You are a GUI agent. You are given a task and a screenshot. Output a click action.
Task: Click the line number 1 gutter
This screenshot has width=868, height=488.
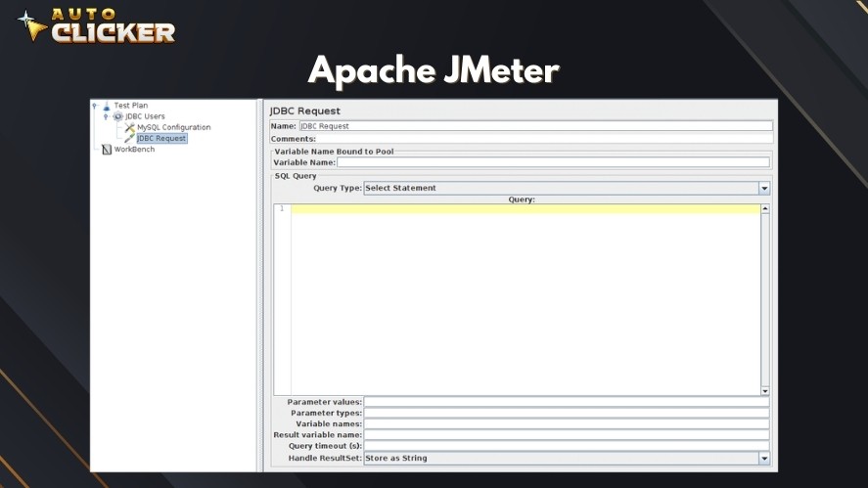pyautogui.click(x=282, y=208)
